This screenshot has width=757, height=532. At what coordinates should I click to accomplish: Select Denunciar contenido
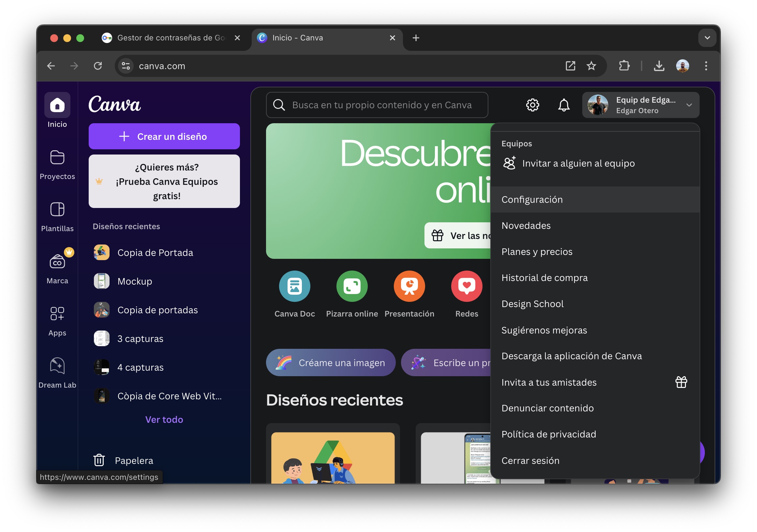pyautogui.click(x=595, y=408)
